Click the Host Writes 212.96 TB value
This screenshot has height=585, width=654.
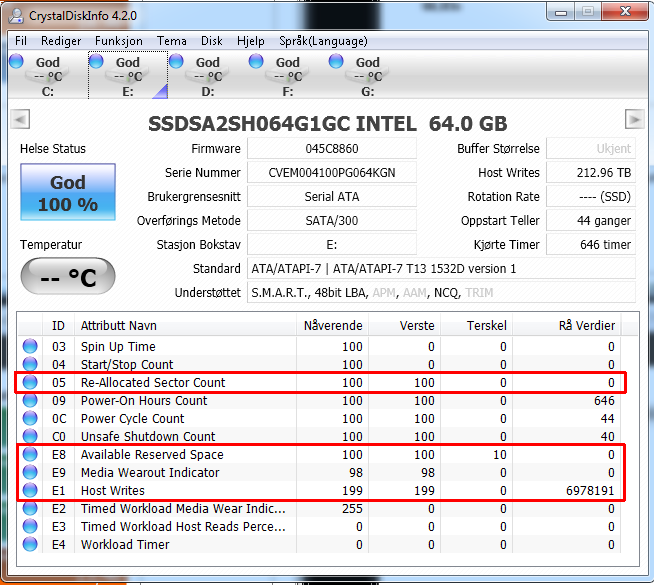point(591,173)
